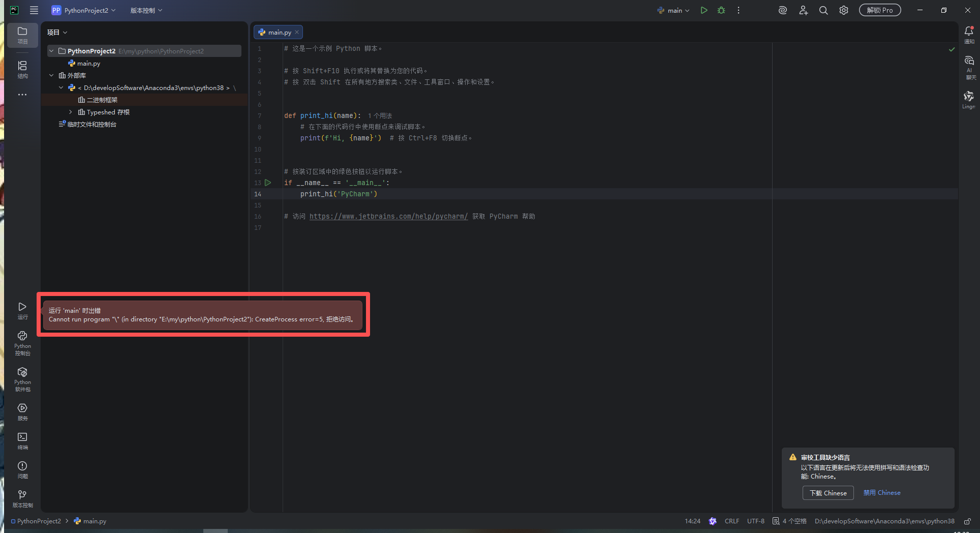The height and width of the screenshot is (533, 980).
Task: Open more run actions menu
Action: pyautogui.click(x=739, y=10)
